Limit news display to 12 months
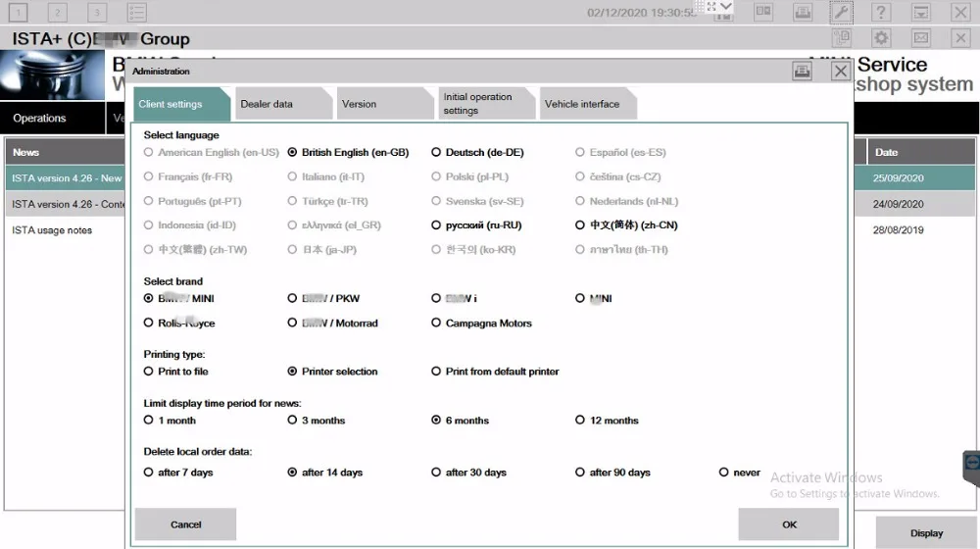 point(607,421)
